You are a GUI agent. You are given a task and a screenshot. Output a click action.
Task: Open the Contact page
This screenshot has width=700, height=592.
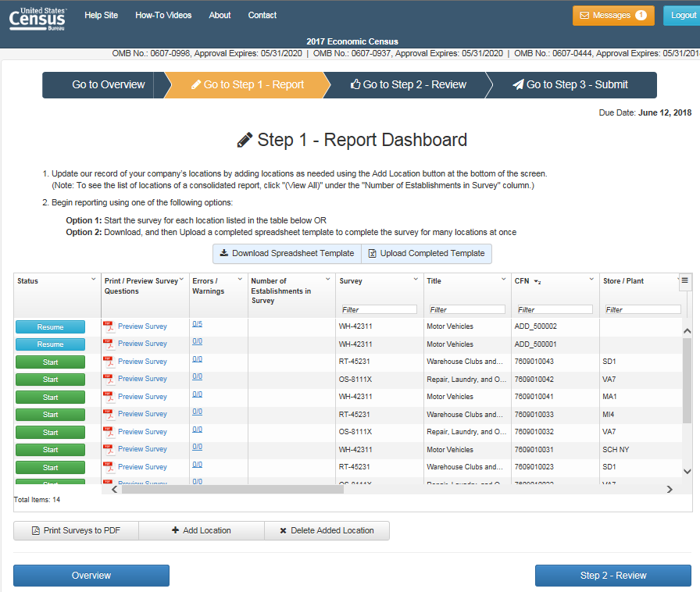262,15
